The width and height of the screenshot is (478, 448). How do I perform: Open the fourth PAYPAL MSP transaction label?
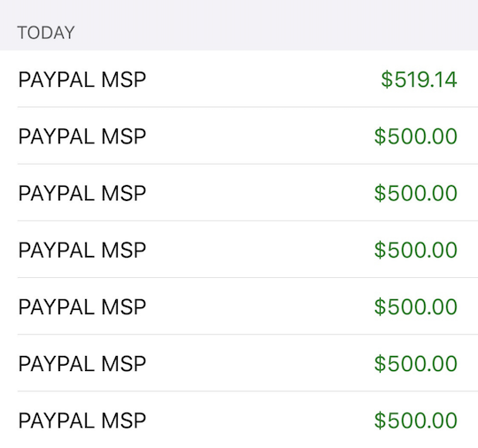coord(82,250)
